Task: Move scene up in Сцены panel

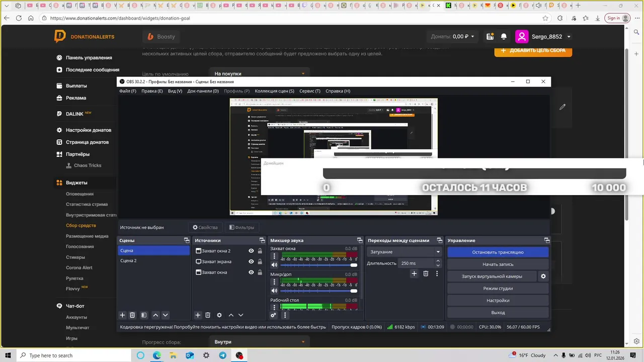Action: pos(155,315)
